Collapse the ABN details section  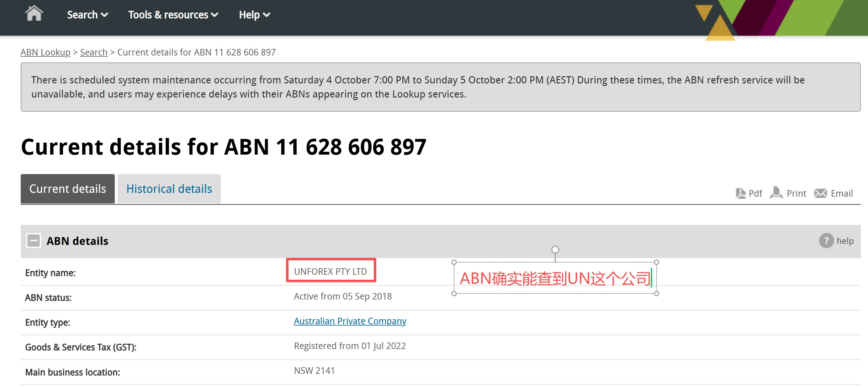tap(33, 241)
